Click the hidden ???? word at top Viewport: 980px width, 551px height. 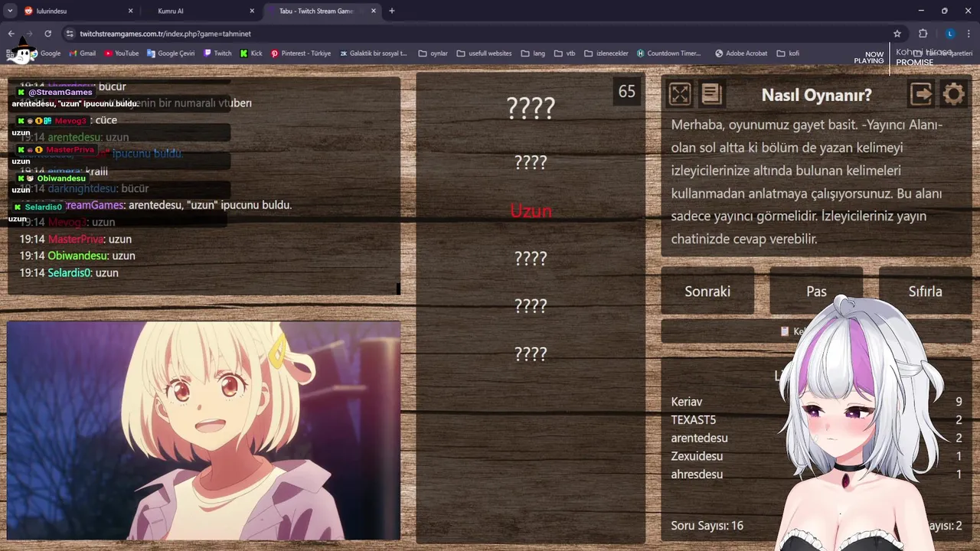coord(531,108)
